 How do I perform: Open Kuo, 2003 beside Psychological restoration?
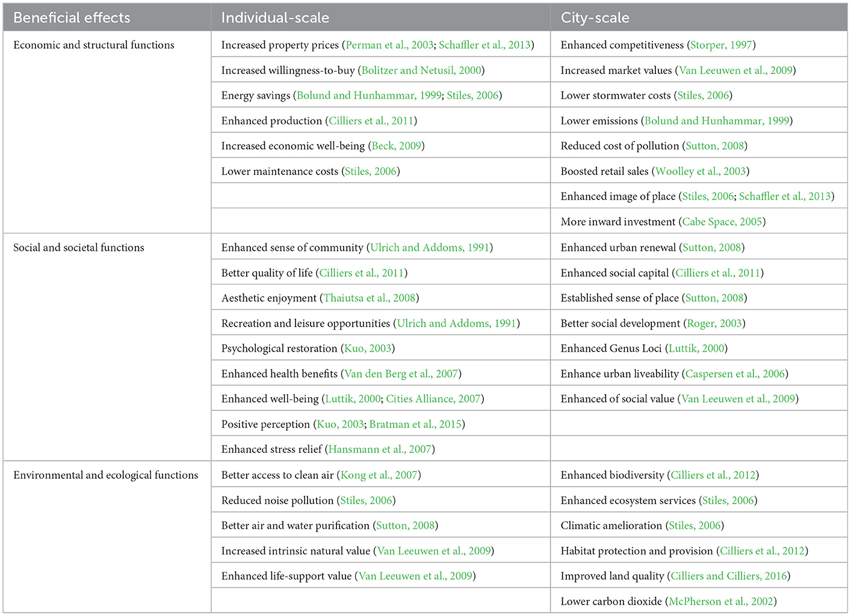pyautogui.click(x=368, y=349)
